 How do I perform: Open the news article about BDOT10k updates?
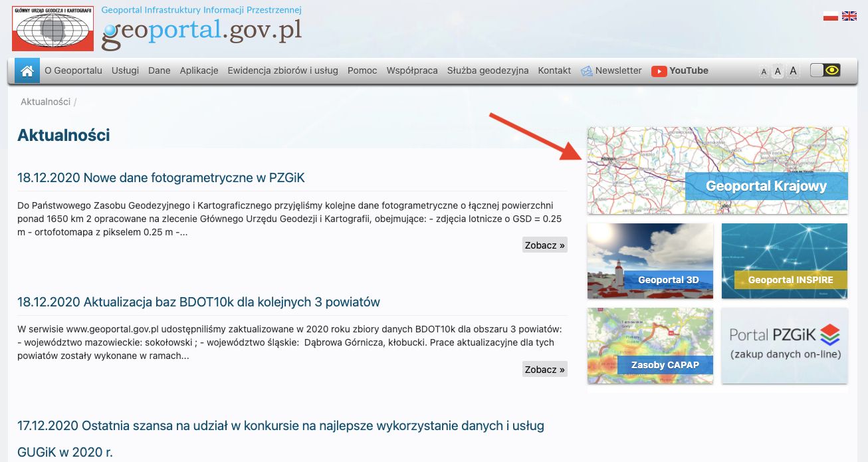[x=198, y=301]
